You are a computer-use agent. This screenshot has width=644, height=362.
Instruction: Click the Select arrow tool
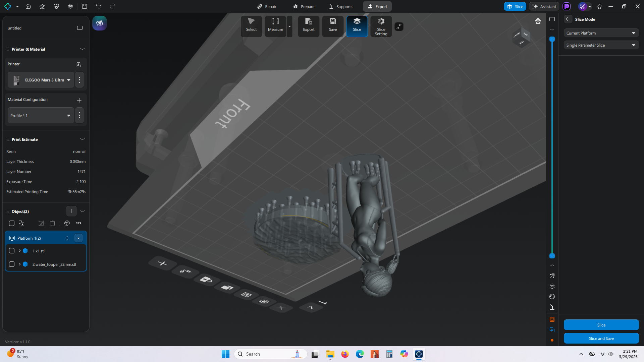tap(251, 25)
